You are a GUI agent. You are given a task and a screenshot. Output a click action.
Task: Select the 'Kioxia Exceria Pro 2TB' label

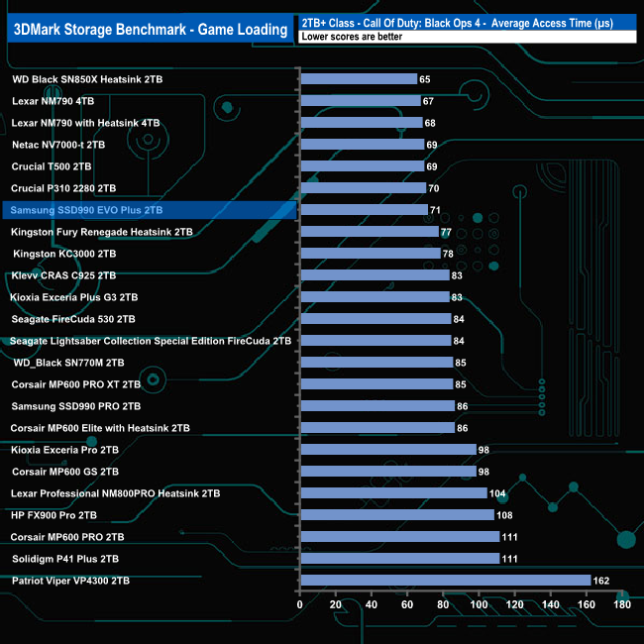(64, 450)
